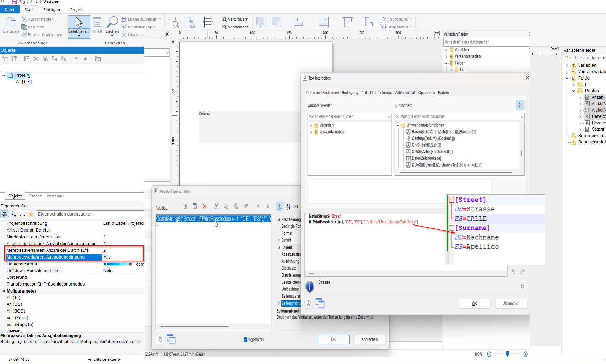Click undo arrow in Text bearbeiten dialog
The width and height of the screenshot is (606, 364).
(513, 272)
